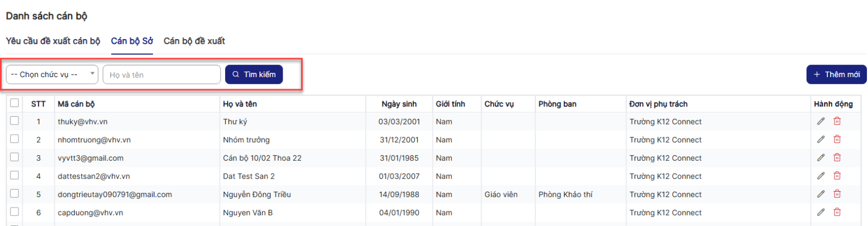Check the box for row 1 thuky@vhv.vn
This screenshot has height=226, width=868.
[15, 121]
